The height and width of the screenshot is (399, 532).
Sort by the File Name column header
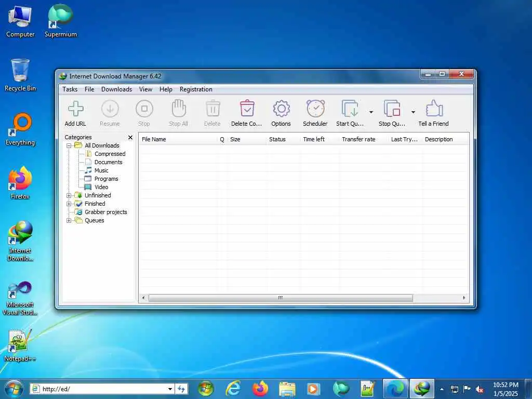(178, 139)
